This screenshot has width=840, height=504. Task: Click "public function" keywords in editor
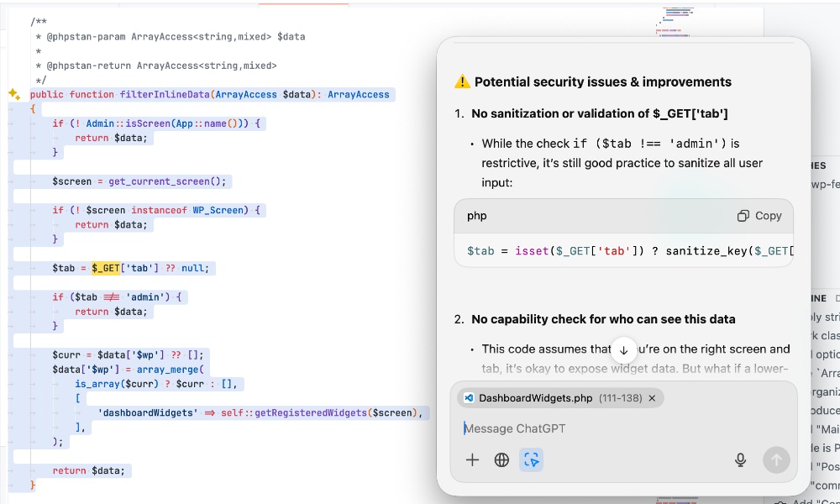pos(71,94)
